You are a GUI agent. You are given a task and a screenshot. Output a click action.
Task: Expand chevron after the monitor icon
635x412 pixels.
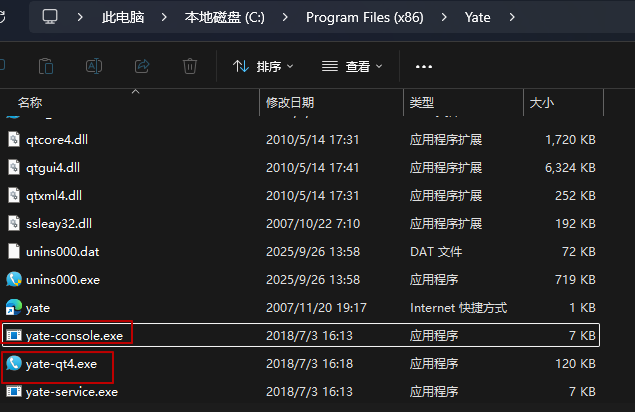80,17
